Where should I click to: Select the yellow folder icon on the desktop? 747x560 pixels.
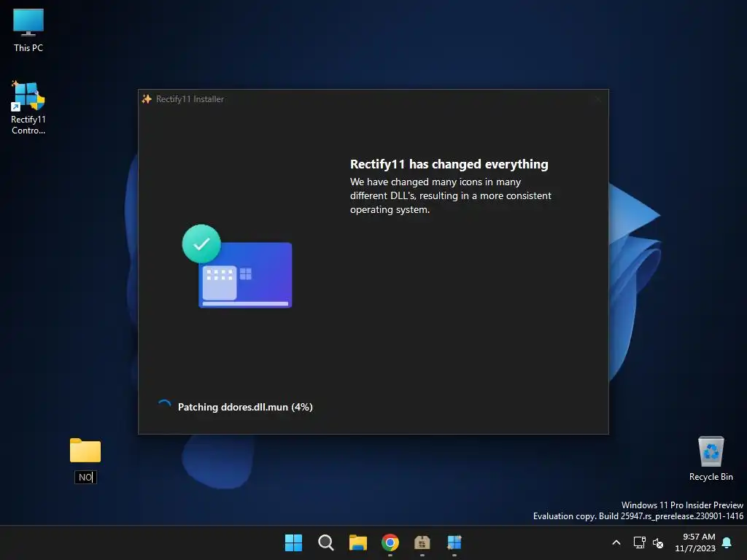(85, 450)
